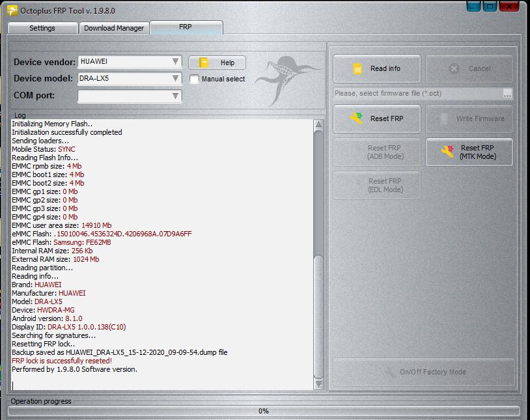Click log line 'FRP lock is successfully reseted!'
The image size is (530, 420).
pyautogui.click(x=62, y=361)
